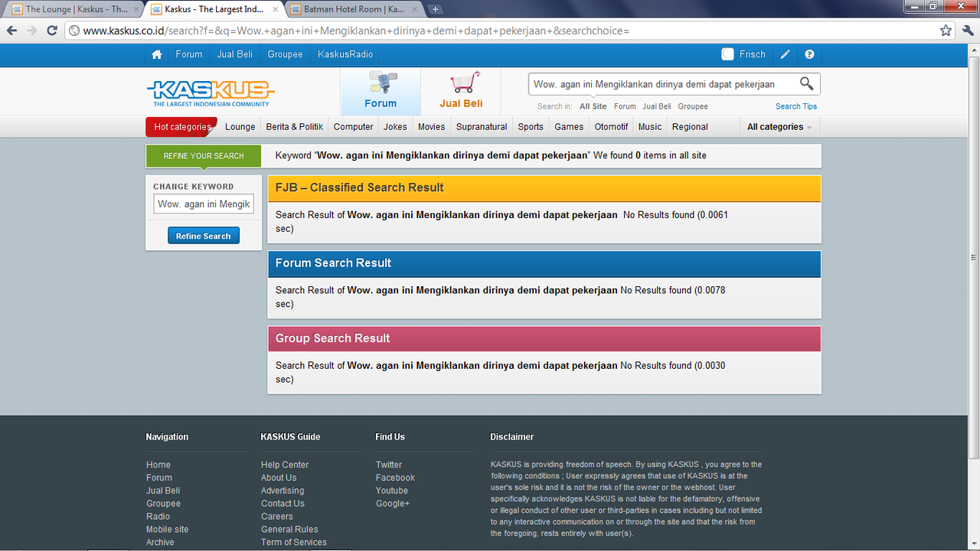The width and height of the screenshot is (980, 551).
Task: Set search scope to Forum
Action: (625, 106)
